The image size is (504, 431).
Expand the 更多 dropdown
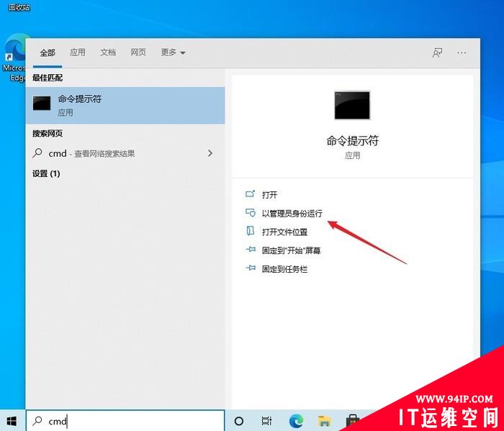coord(174,53)
